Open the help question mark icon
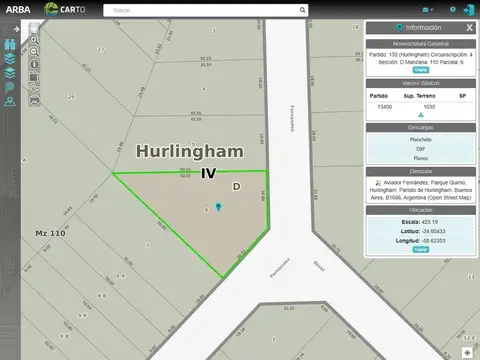 [x=452, y=9]
